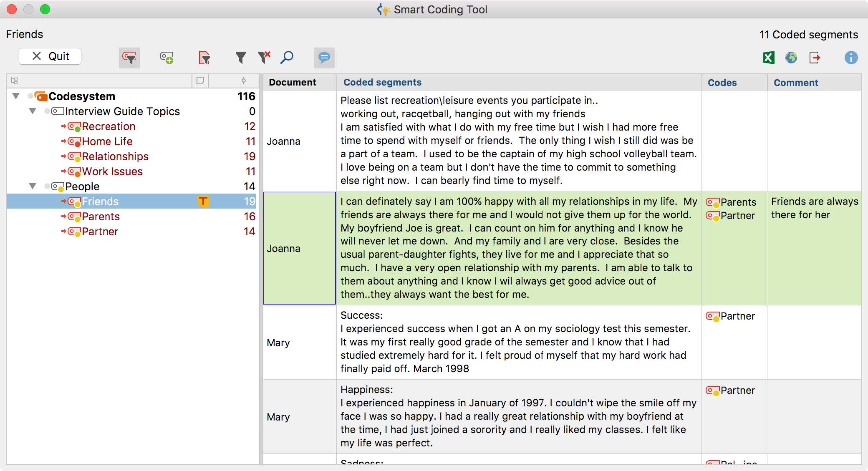Screen dimensions: 868x471
Task: Select the Parents code in tree
Action: click(x=101, y=216)
